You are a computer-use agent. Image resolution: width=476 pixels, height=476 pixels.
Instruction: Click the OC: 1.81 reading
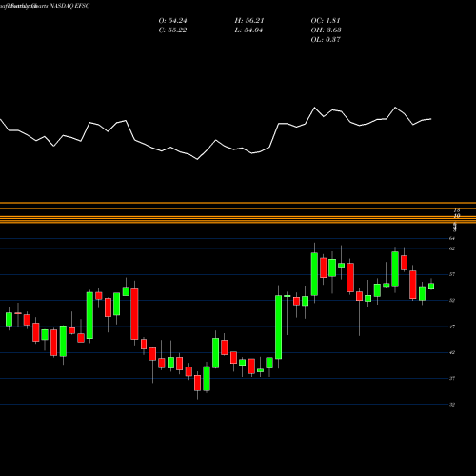[x=326, y=21]
